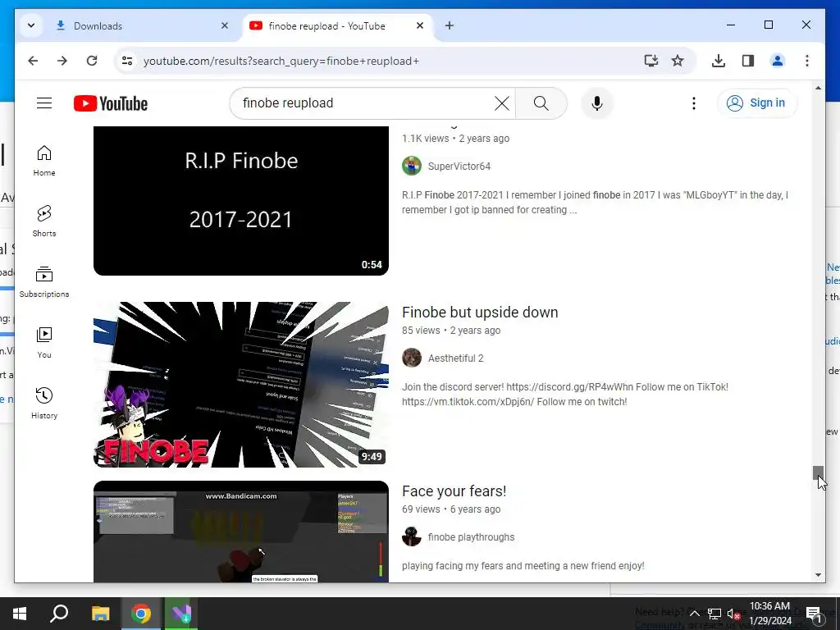Viewport: 840px width, 630px height.
Task: Open Chrome three-dot menu
Action: point(807,61)
